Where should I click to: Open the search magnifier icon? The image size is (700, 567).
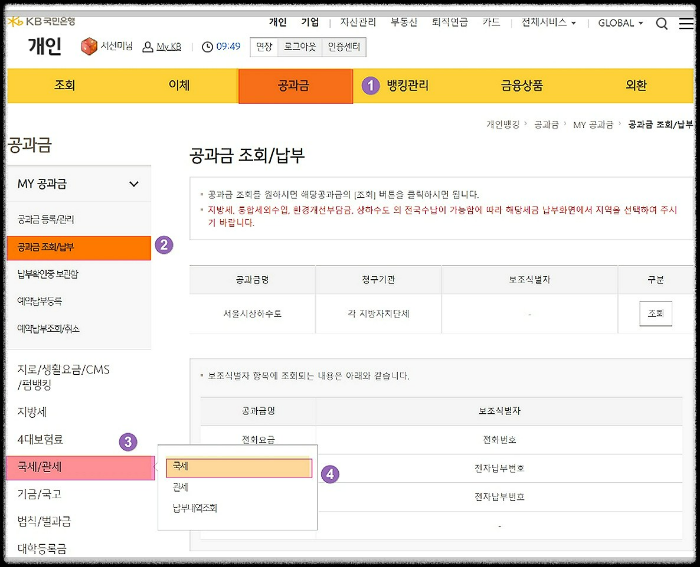662,23
